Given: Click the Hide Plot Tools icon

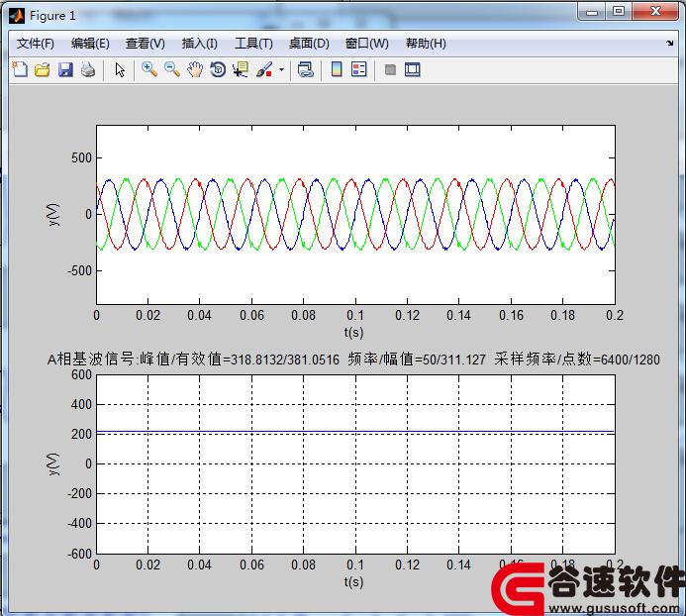Looking at the screenshot, I should pos(390,69).
